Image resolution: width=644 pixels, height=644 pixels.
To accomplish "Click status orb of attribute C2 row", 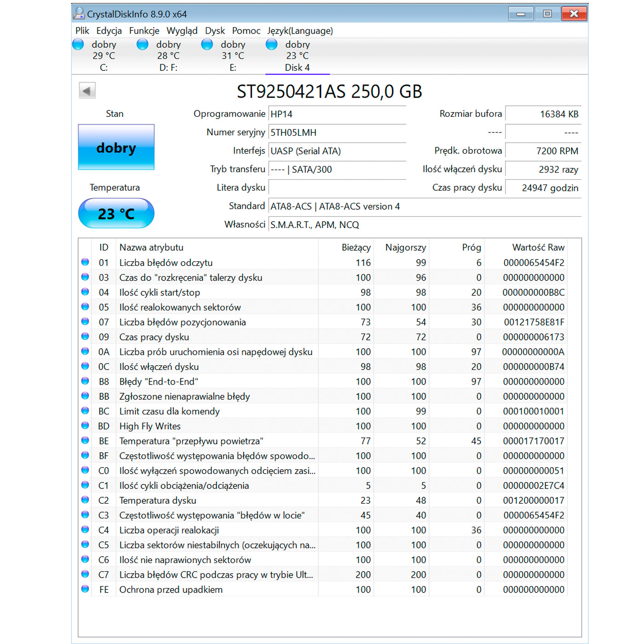I will tap(85, 500).
